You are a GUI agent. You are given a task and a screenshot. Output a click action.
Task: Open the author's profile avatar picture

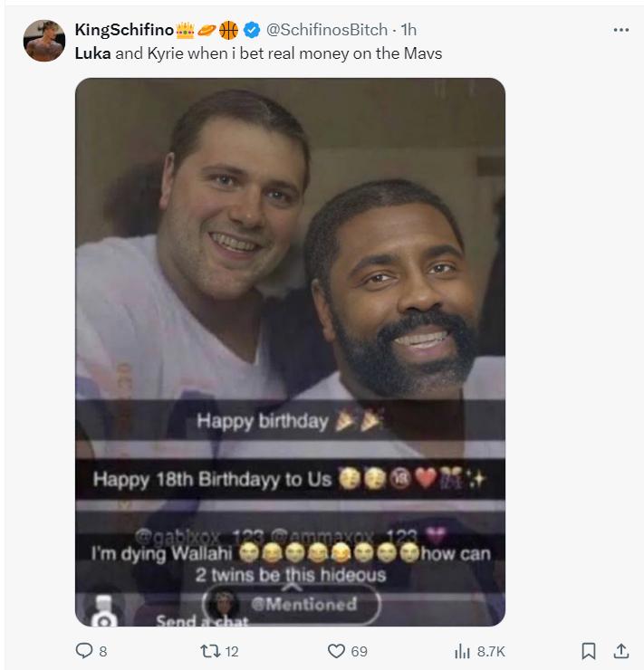click(43, 41)
